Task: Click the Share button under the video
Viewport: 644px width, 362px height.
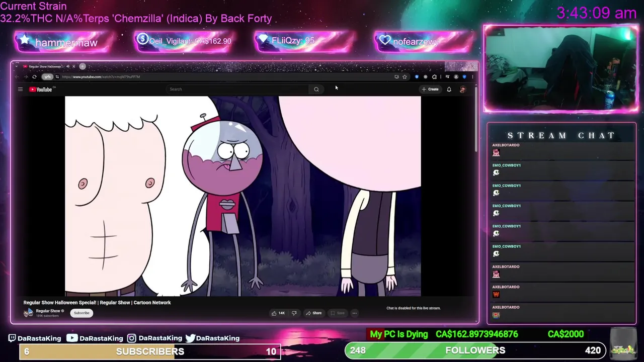Action: pos(314,313)
